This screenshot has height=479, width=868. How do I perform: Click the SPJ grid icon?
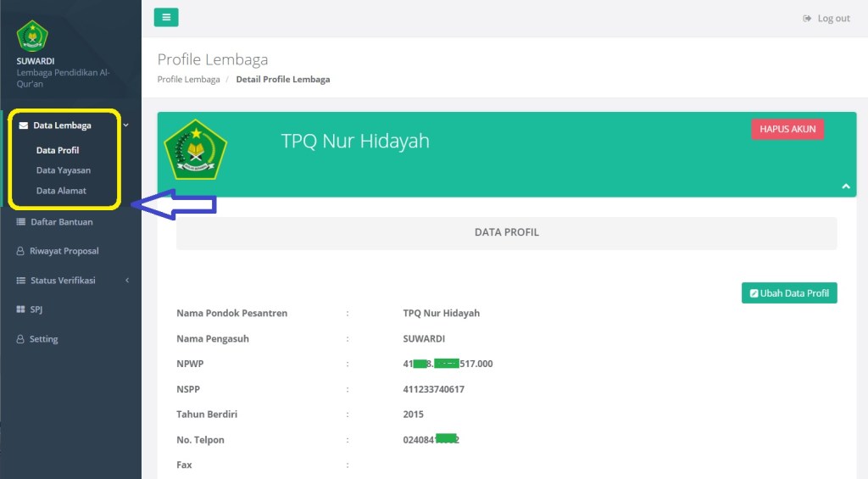tap(21, 309)
